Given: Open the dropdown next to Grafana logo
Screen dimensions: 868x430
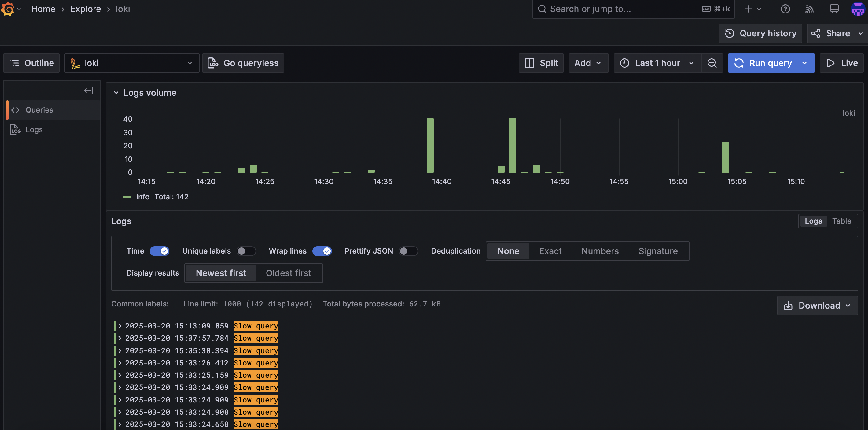Looking at the screenshot, I should click(x=19, y=9).
